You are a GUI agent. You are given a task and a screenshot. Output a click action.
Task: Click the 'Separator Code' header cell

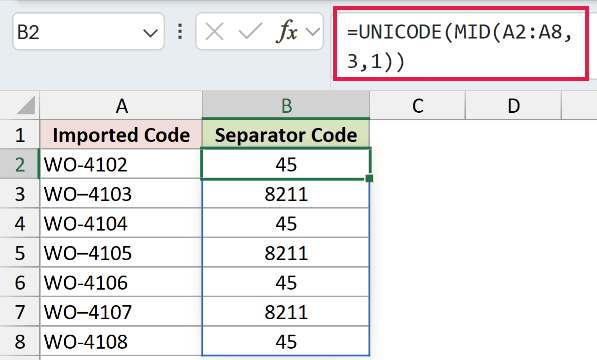pyautogui.click(x=286, y=135)
